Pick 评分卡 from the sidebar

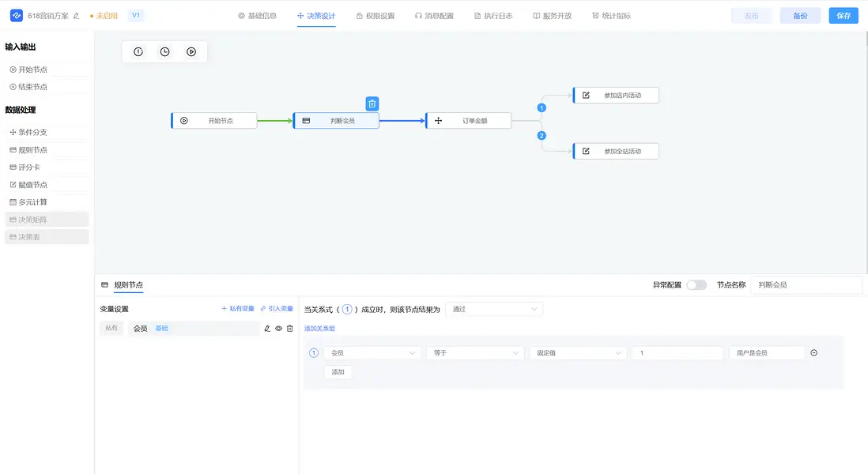click(x=47, y=167)
